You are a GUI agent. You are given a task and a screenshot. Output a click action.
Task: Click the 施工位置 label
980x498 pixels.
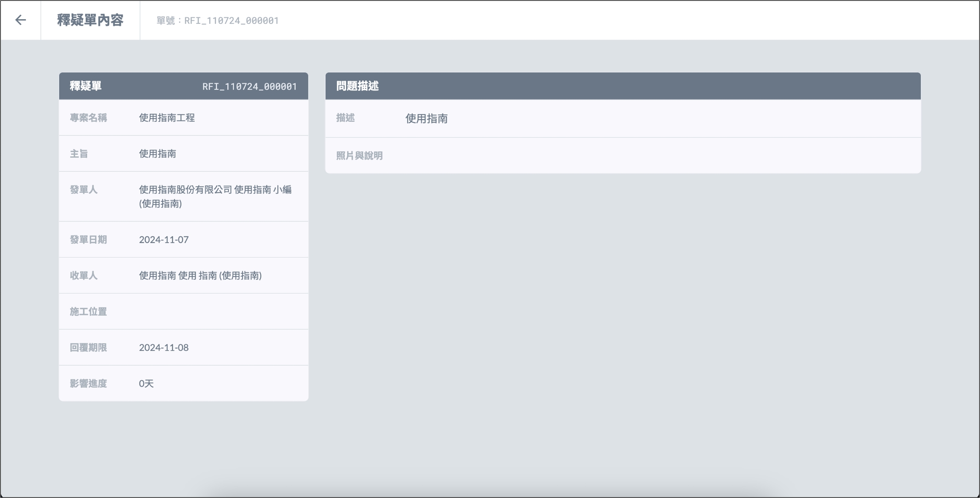point(88,312)
